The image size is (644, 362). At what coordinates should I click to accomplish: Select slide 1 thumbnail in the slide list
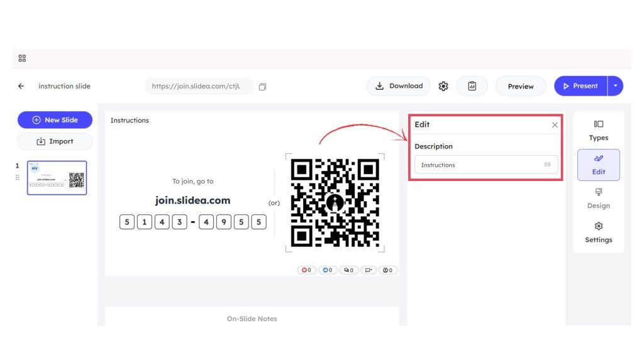pos(57,178)
